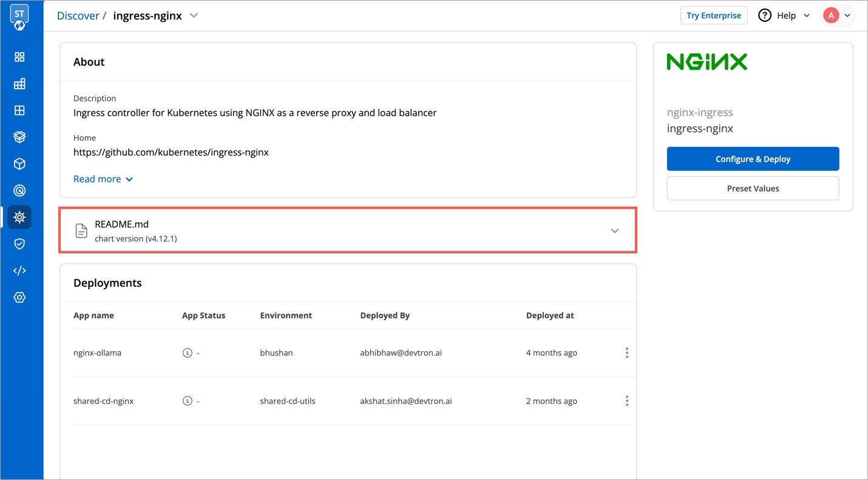Click the App Status info icon for shared-cd-nginx
This screenshot has width=868, height=480.
coord(187,401)
